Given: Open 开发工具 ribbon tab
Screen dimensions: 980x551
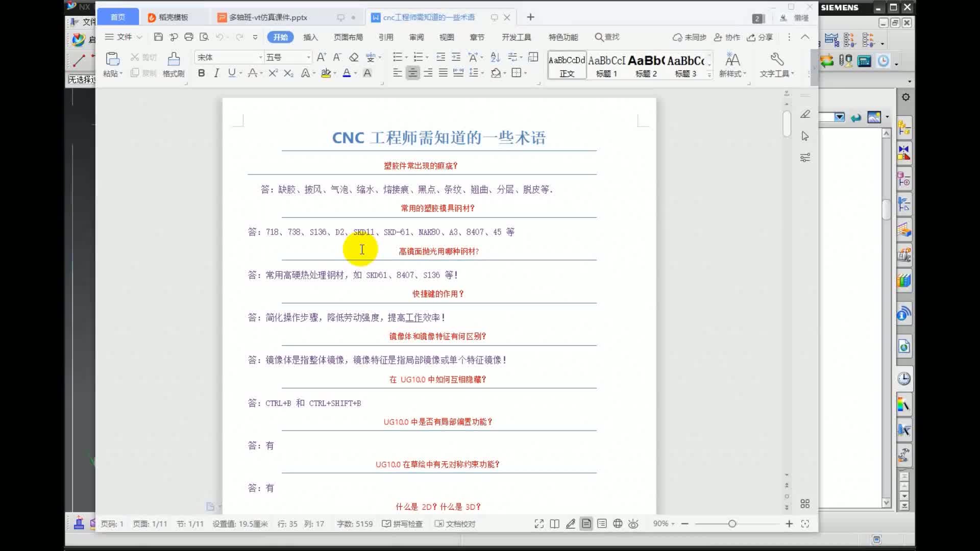Looking at the screenshot, I should tap(516, 37).
